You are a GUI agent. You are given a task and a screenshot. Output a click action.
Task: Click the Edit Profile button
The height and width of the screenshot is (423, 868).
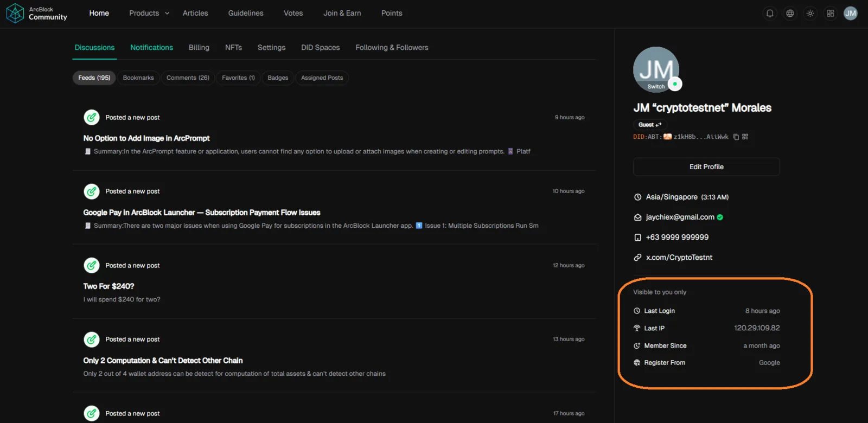(x=706, y=167)
